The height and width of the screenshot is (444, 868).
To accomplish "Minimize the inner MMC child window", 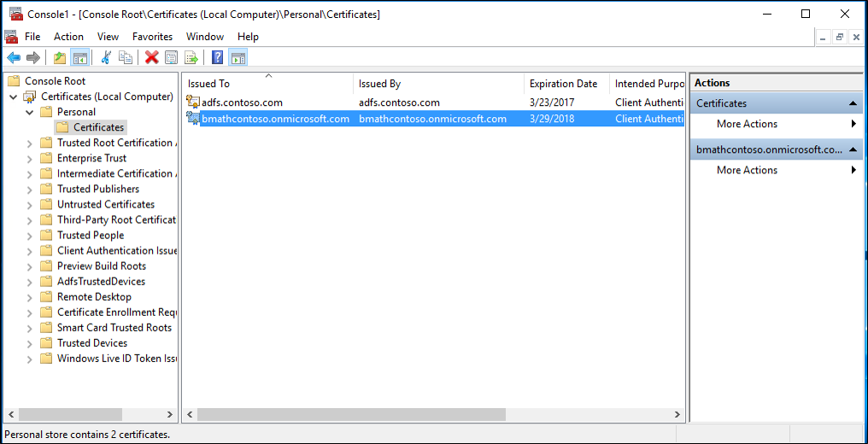I will click(824, 37).
